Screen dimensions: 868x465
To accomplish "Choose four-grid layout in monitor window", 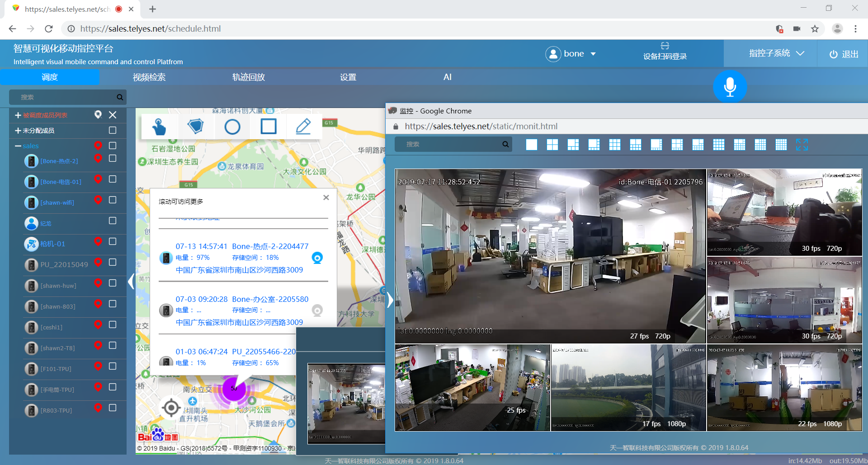I will [552, 145].
